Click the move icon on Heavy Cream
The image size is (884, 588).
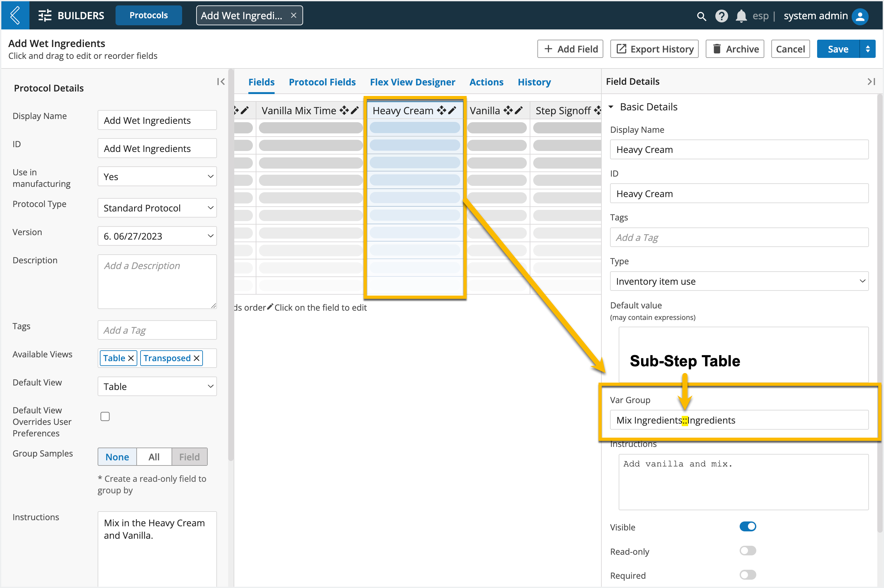pos(441,110)
